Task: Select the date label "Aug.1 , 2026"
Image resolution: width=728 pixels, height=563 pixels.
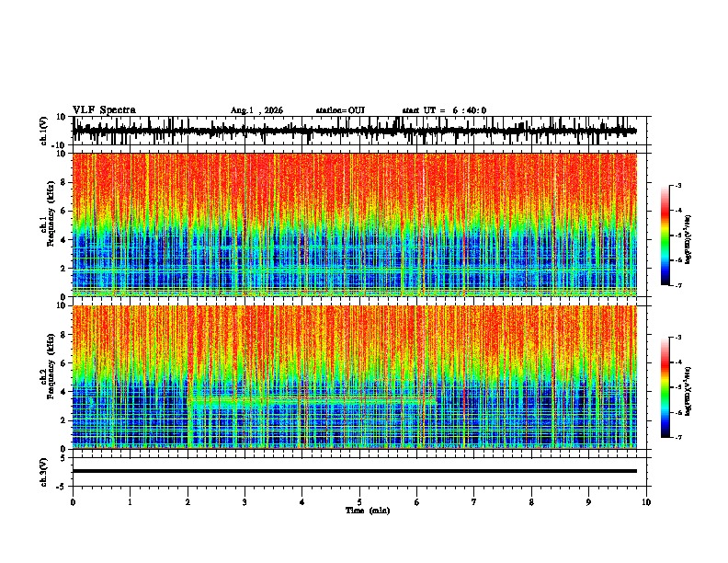Action: point(256,110)
